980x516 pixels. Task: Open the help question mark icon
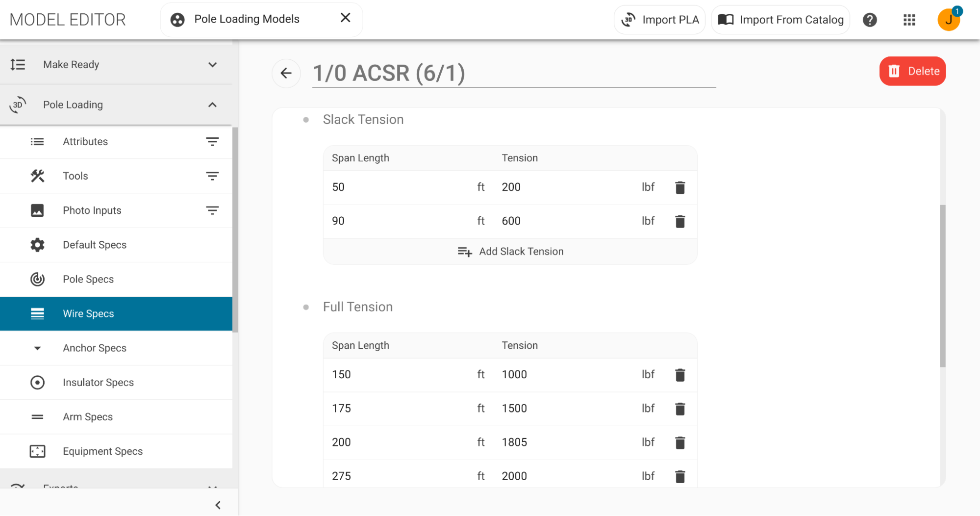[869, 20]
